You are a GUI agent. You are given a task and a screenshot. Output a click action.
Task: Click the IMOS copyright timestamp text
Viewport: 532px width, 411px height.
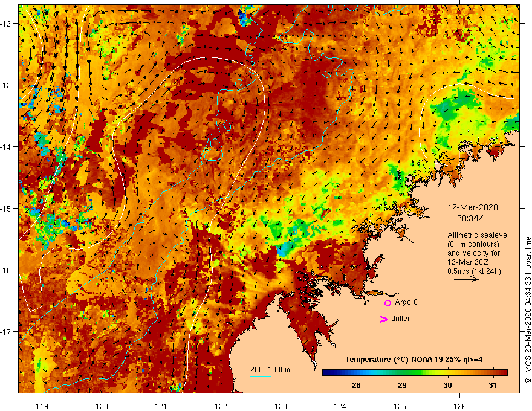[528, 310]
